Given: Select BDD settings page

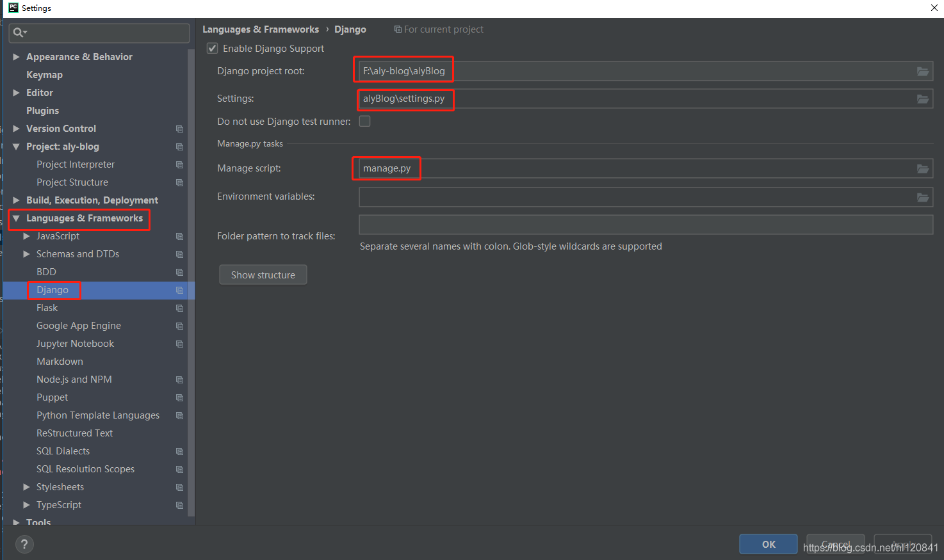Looking at the screenshot, I should [x=46, y=272].
